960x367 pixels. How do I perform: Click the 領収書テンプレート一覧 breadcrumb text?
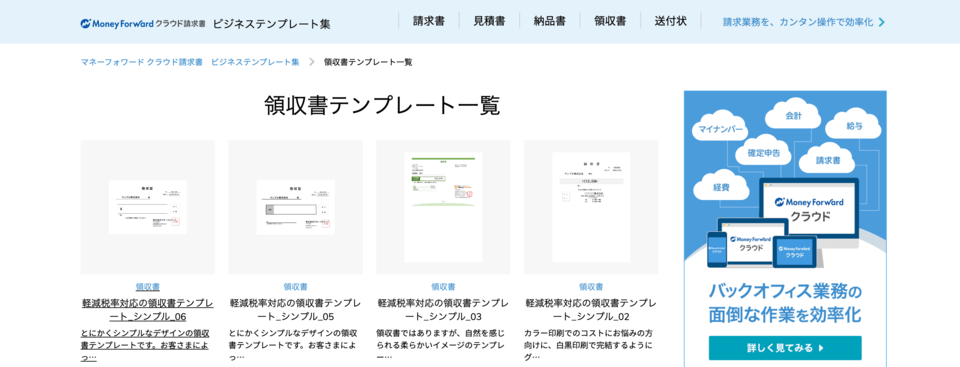(x=368, y=62)
